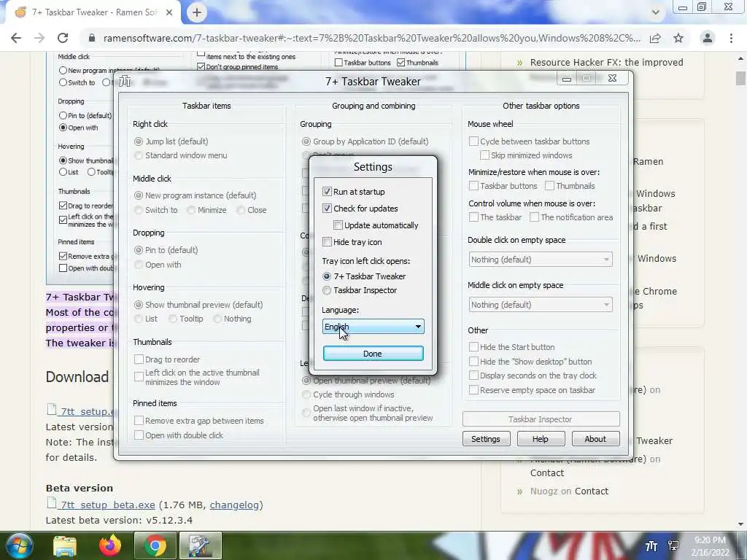Image resolution: width=747 pixels, height=560 pixels.
Task: Click the 7tt_setup_beta.exe file icon
Action: pos(52,503)
